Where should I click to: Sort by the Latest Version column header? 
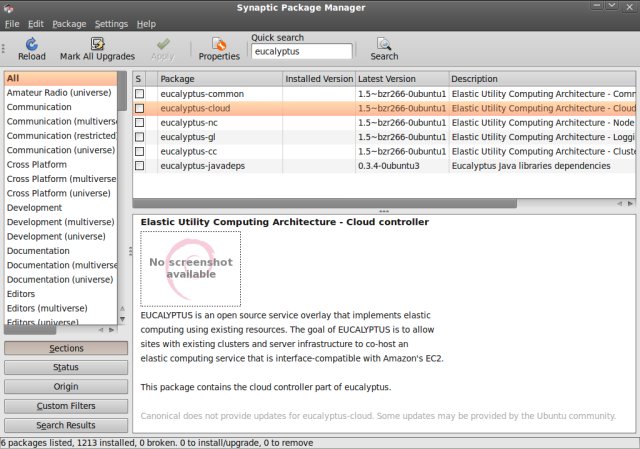[401, 78]
